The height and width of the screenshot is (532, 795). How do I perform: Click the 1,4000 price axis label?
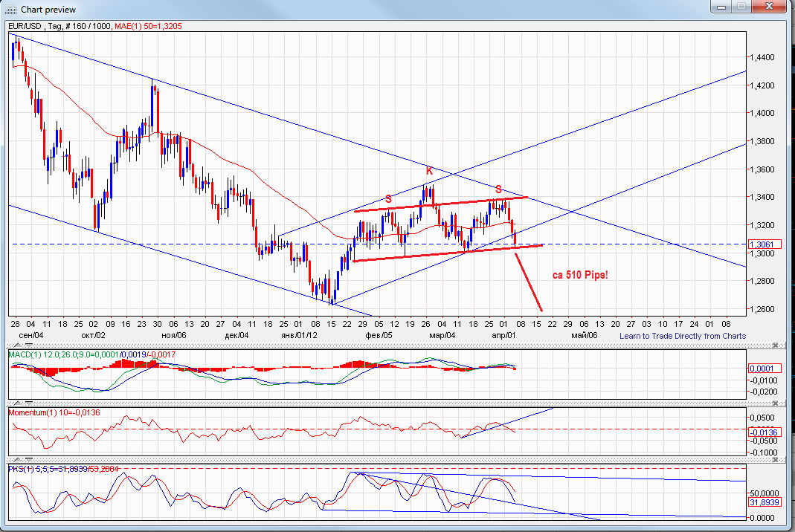(762, 113)
